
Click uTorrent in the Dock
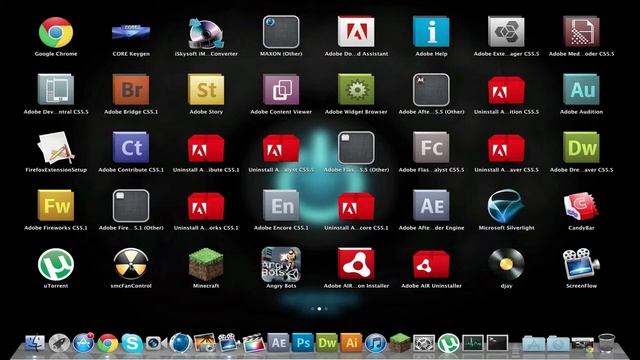coord(449,343)
